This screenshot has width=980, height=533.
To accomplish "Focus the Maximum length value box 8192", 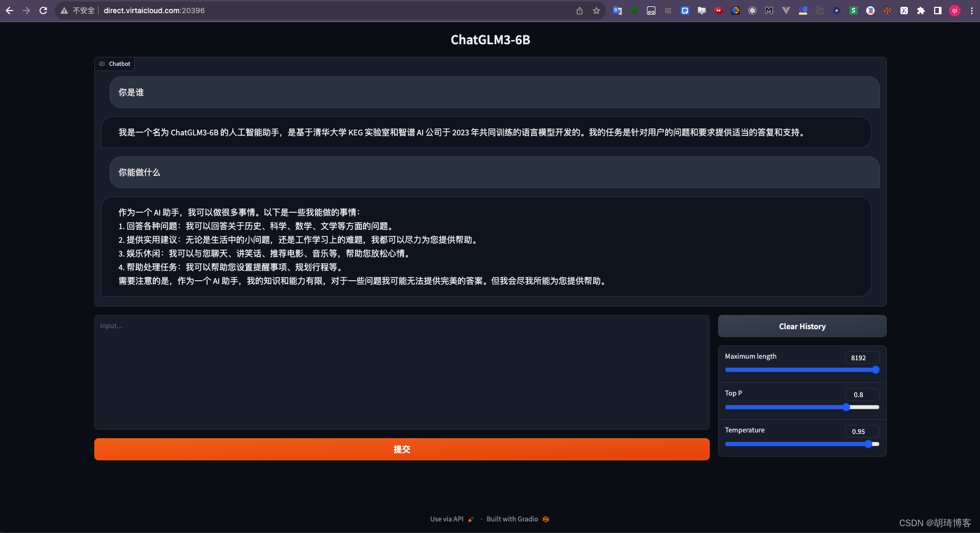I will click(x=862, y=358).
